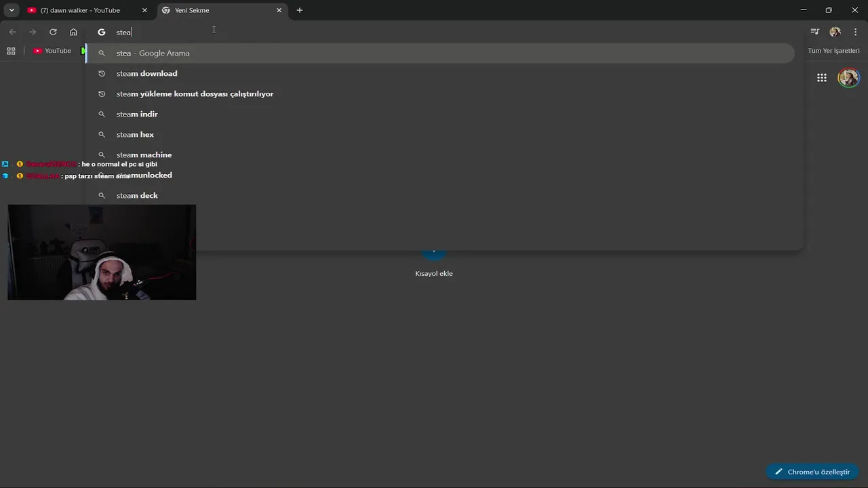Open the tab search dropdown arrow
This screenshot has width=868, height=488.
pos(12,10)
